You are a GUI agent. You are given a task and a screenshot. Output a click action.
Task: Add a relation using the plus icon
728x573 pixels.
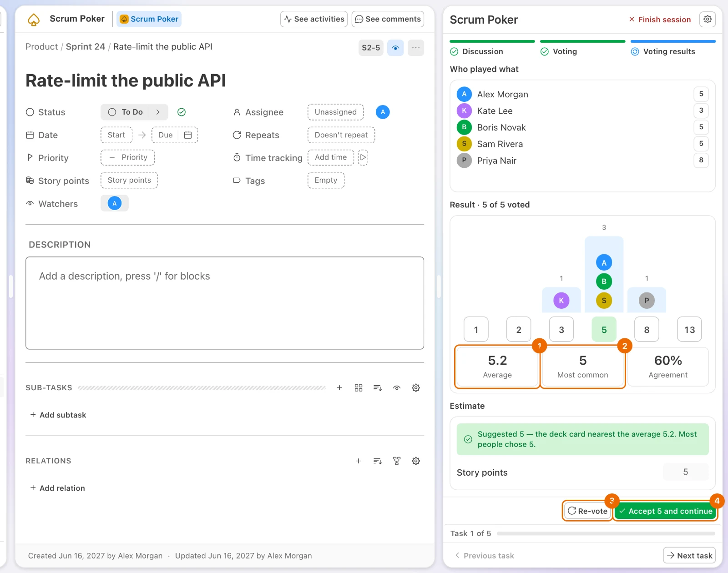pyautogui.click(x=359, y=461)
